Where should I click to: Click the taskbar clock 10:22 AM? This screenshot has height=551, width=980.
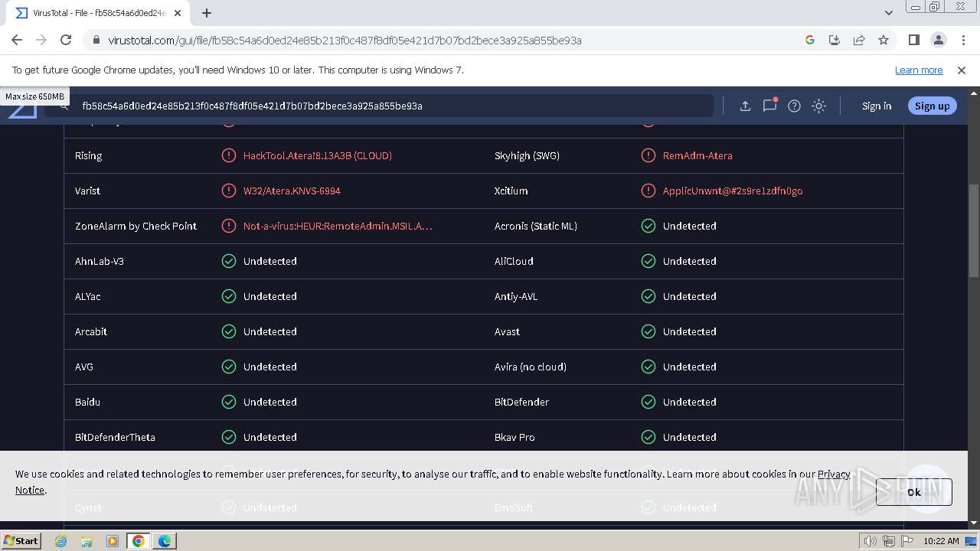click(x=941, y=541)
